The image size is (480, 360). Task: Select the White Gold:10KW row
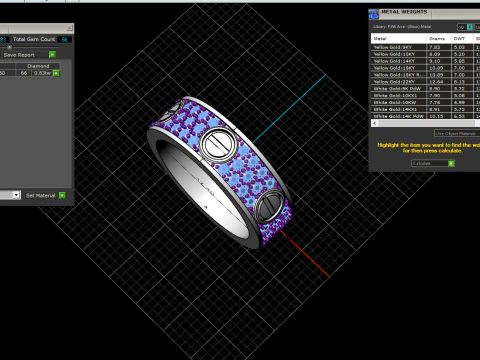[x=425, y=102]
